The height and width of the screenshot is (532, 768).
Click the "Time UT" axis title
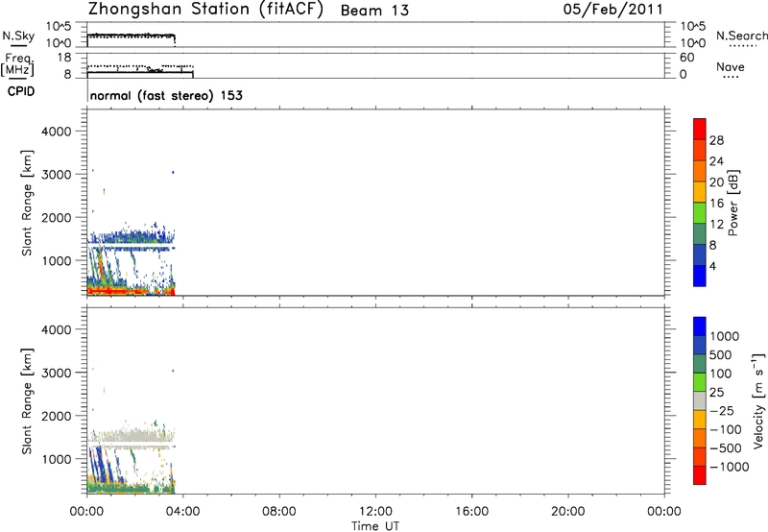click(x=375, y=526)
